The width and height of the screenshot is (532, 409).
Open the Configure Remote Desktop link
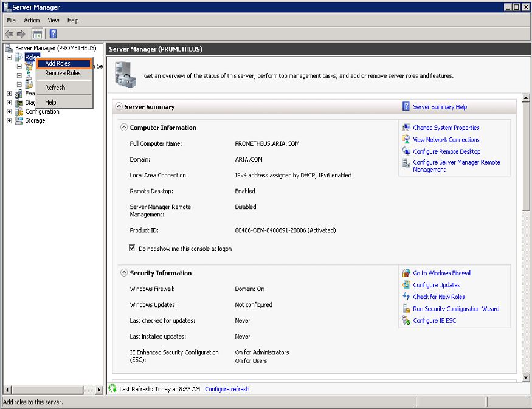click(446, 151)
